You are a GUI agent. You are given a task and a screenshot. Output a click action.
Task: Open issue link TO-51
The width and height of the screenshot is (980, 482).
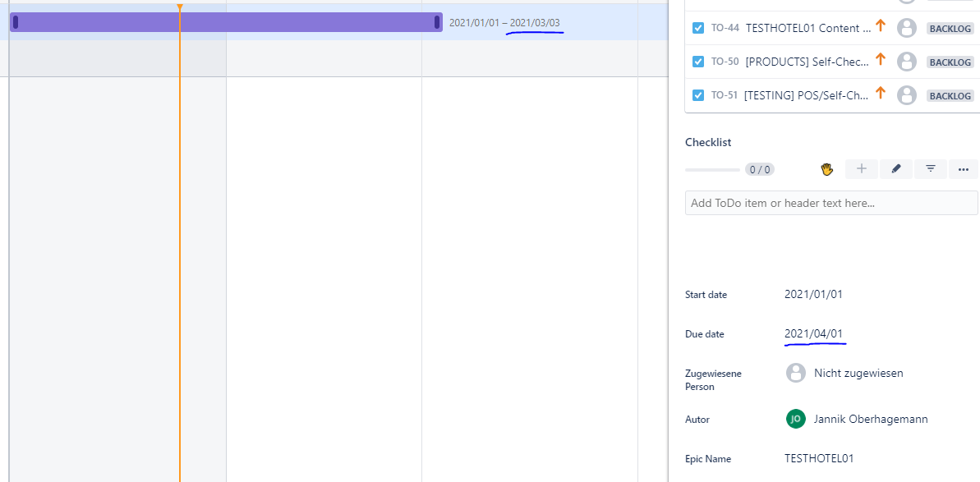pyautogui.click(x=725, y=95)
